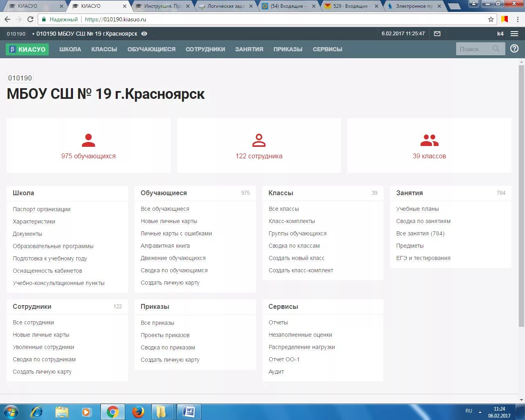Image resolution: width=525 pixels, height=420 pixels.
Task: Open Алфавитная книга link
Action: coord(165,246)
